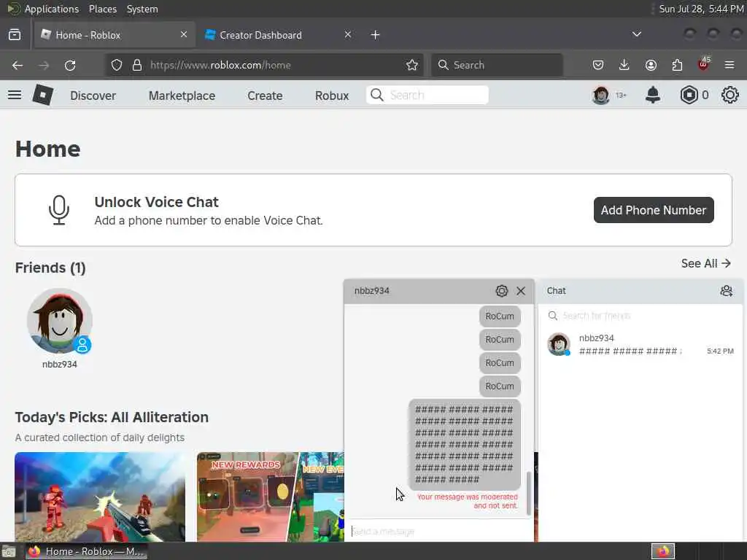This screenshot has width=747, height=560.
Task: Click the URL address bar
Action: (x=264, y=65)
